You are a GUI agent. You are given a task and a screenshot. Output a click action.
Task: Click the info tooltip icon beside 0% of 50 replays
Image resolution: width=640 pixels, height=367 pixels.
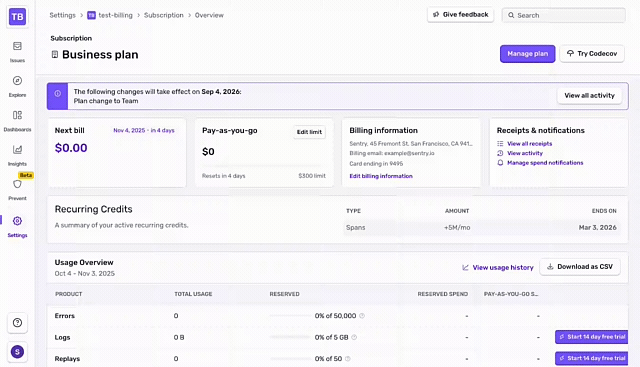pos(348,358)
